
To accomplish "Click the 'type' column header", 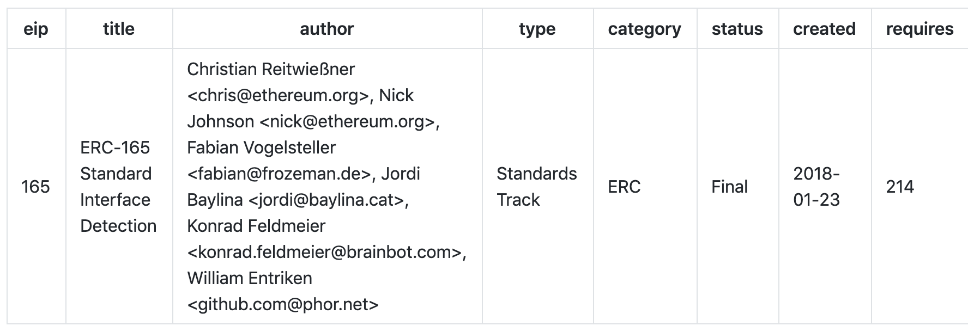I will coord(537,29).
